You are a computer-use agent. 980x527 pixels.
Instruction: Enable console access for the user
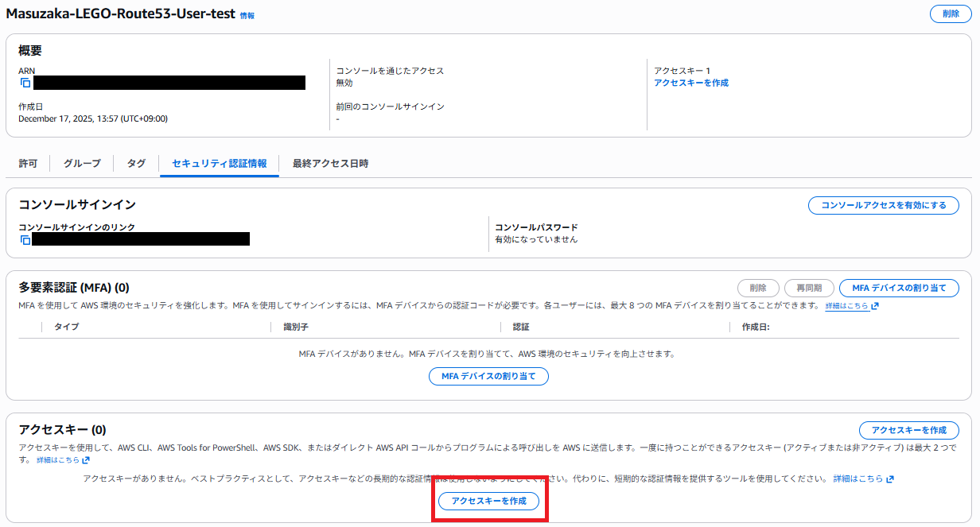(883, 205)
